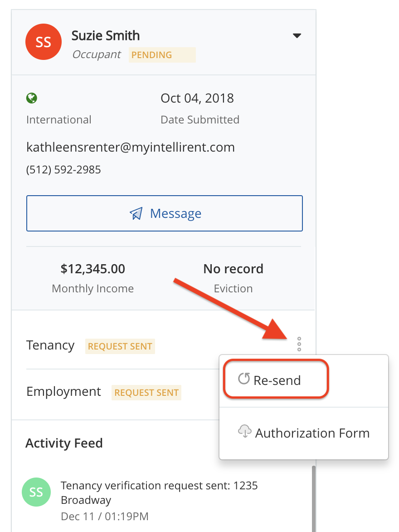The image size is (399, 532).
Task: Select Re-send from the context menu
Action: (276, 380)
